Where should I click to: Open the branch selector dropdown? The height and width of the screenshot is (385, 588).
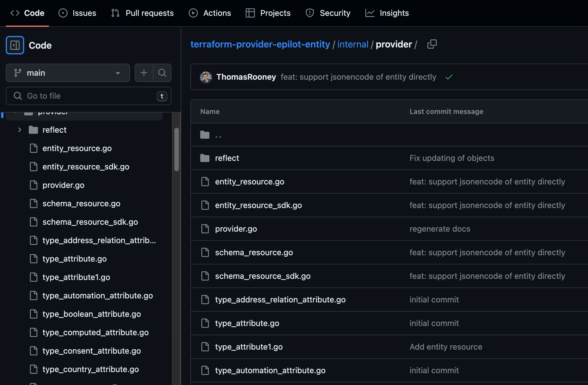pos(67,73)
